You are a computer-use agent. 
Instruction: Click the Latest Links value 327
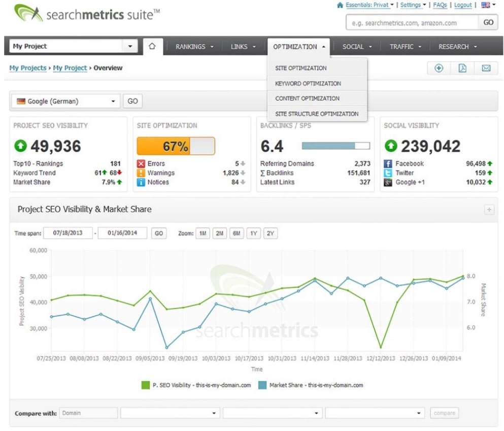(x=365, y=182)
